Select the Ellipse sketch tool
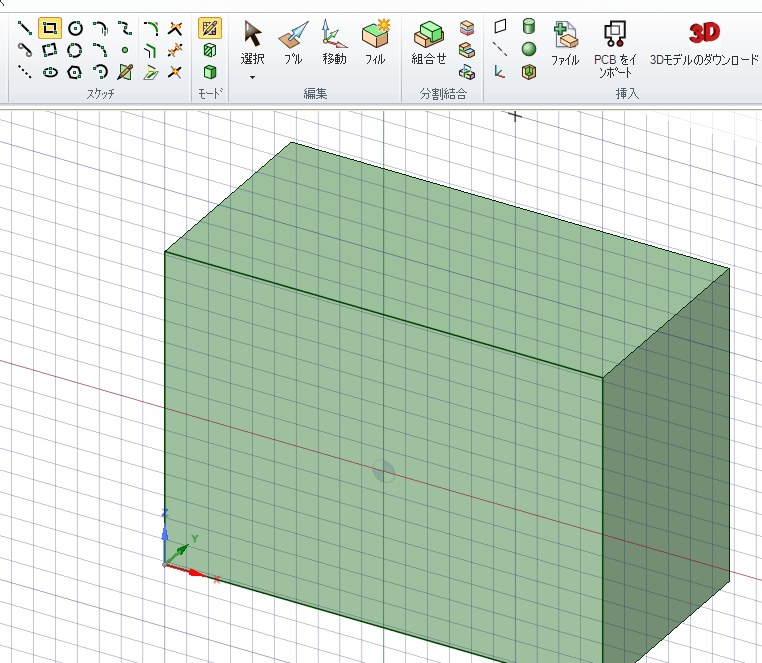 point(50,72)
